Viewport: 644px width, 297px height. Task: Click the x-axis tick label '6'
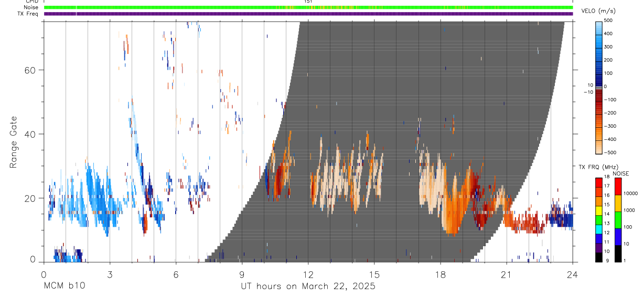(176, 275)
